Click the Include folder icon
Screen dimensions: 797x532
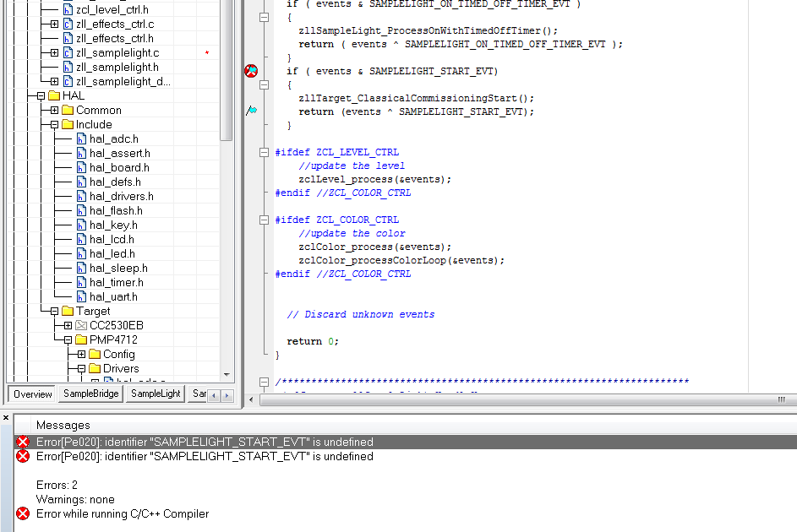[68, 124]
